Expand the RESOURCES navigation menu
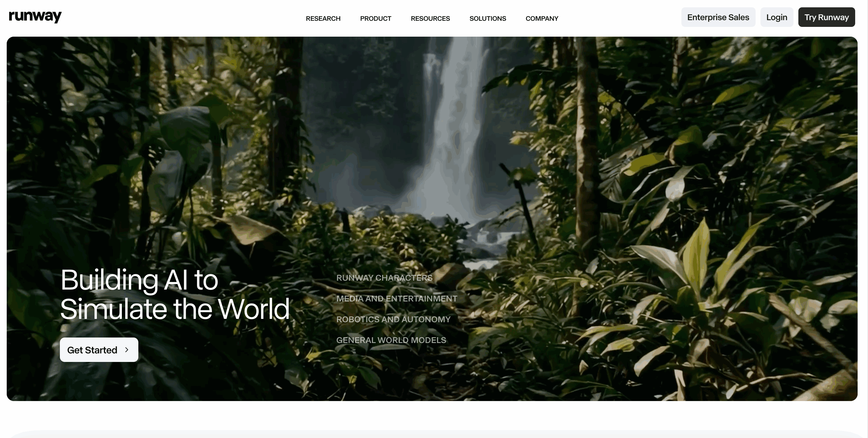868x438 pixels. [x=430, y=19]
